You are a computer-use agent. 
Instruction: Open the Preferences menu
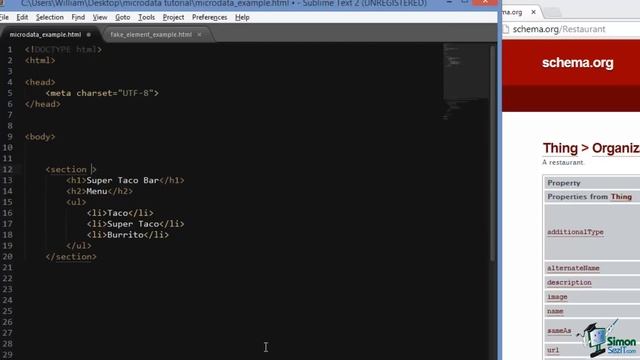(209, 17)
